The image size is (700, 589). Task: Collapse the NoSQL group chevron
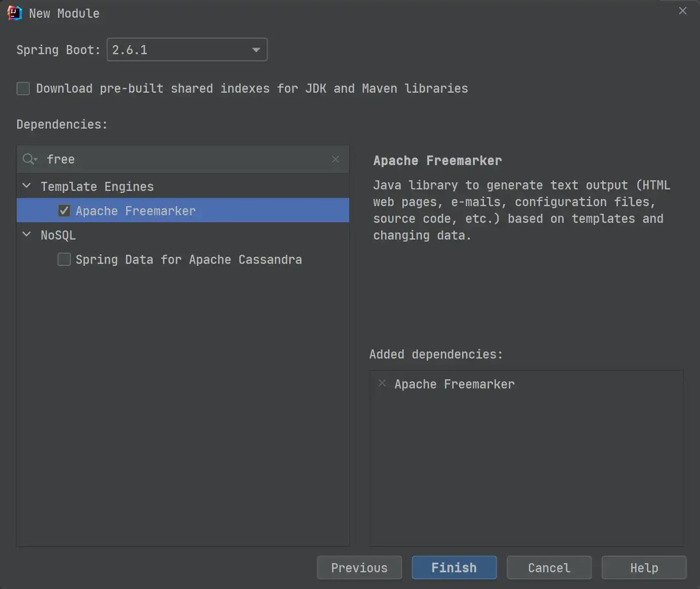point(27,234)
